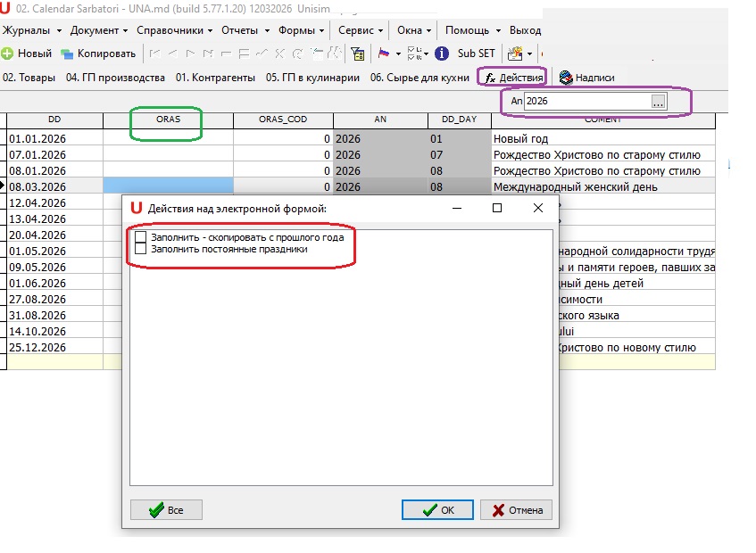The image size is (756, 553).
Task: Expand the wizard icon dropdown arrow
Action: 529,54
